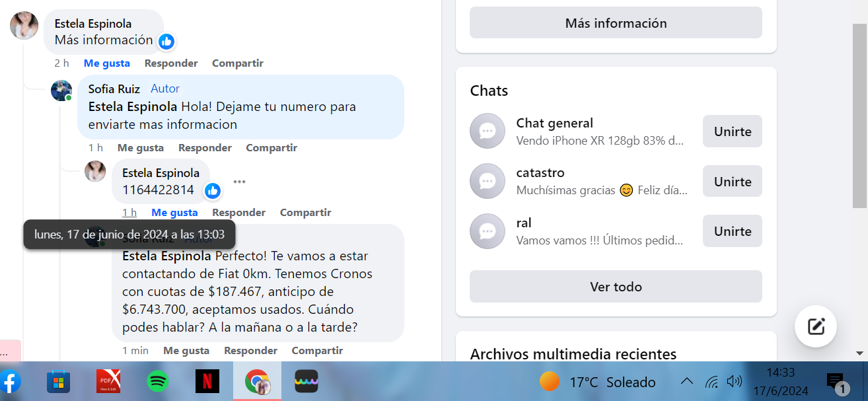Click Ver todo in Chats

[x=616, y=287]
